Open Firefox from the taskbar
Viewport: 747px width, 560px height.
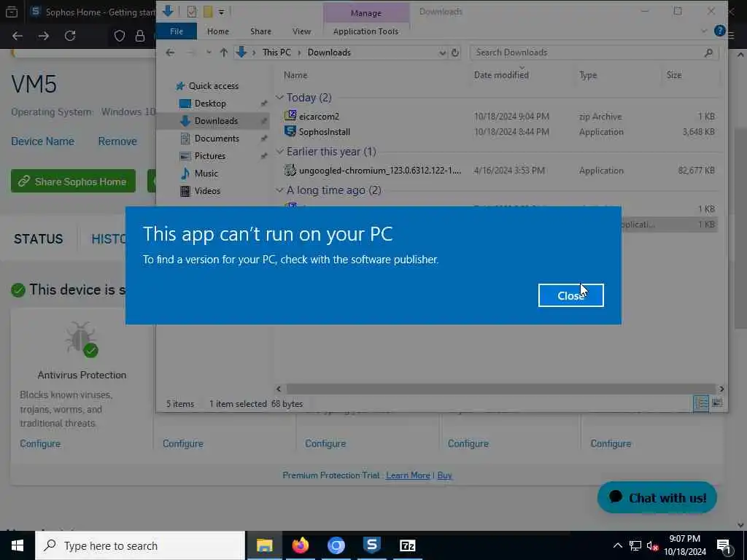[x=300, y=545]
